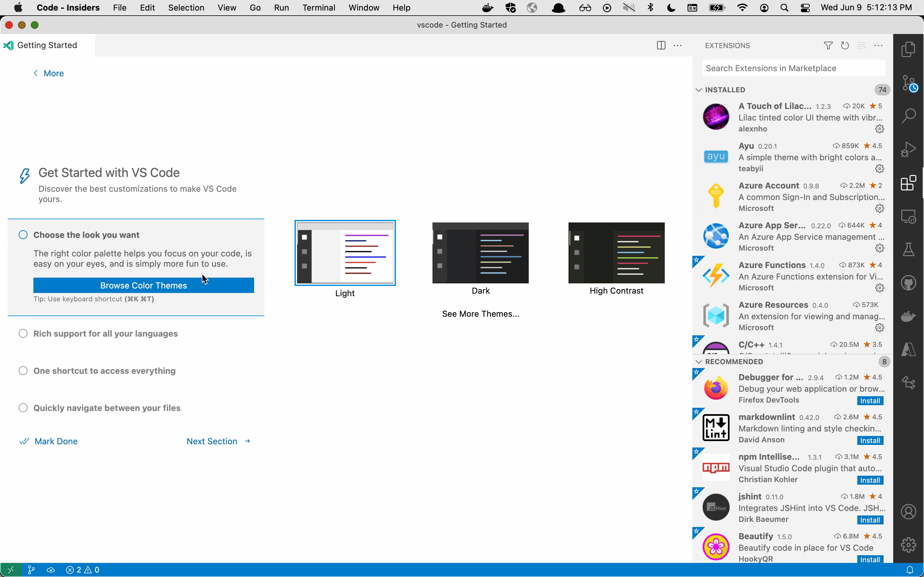Open extension actions via the More Actions ellipsis

879,46
